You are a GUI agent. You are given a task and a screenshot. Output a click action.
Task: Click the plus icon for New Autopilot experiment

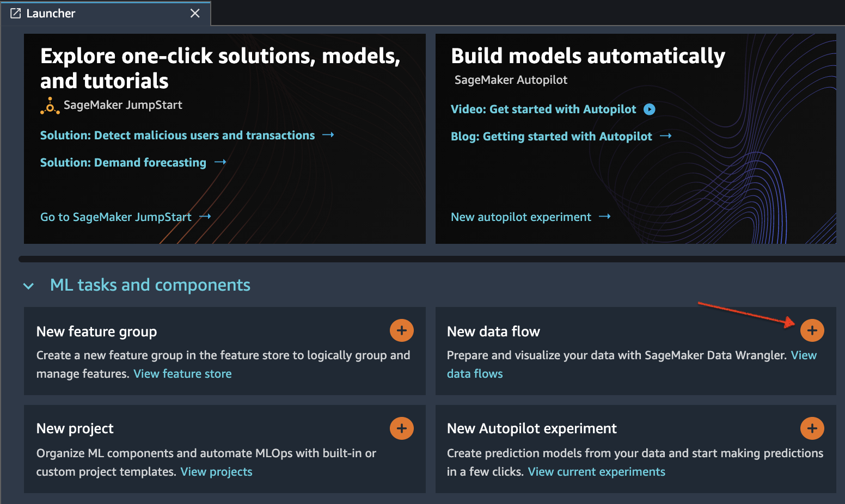(x=812, y=428)
